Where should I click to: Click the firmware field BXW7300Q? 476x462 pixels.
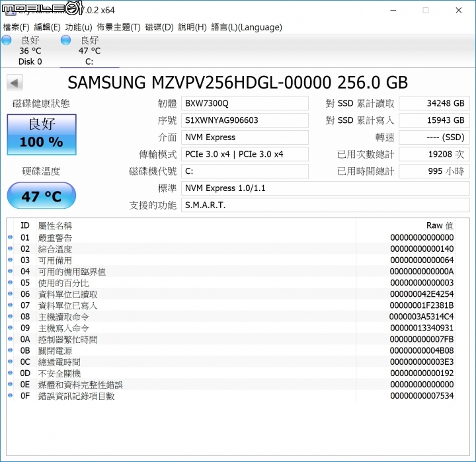pos(245,104)
